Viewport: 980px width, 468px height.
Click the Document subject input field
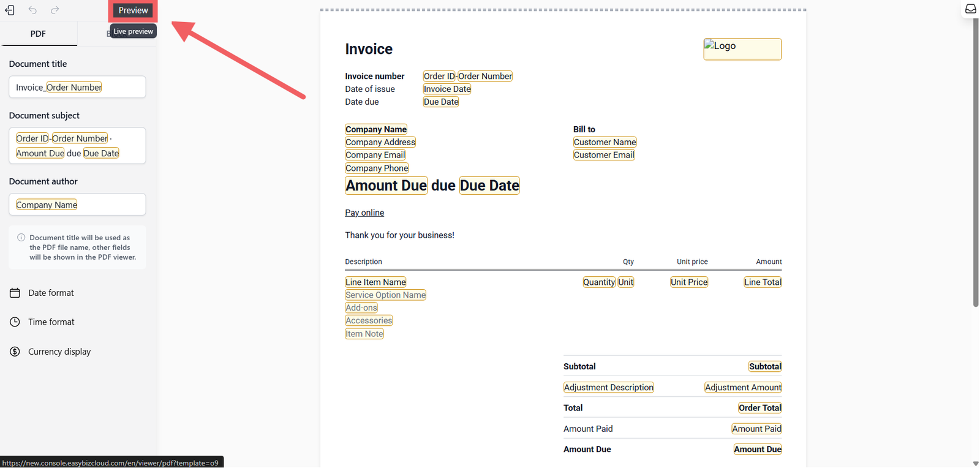click(x=77, y=146)
